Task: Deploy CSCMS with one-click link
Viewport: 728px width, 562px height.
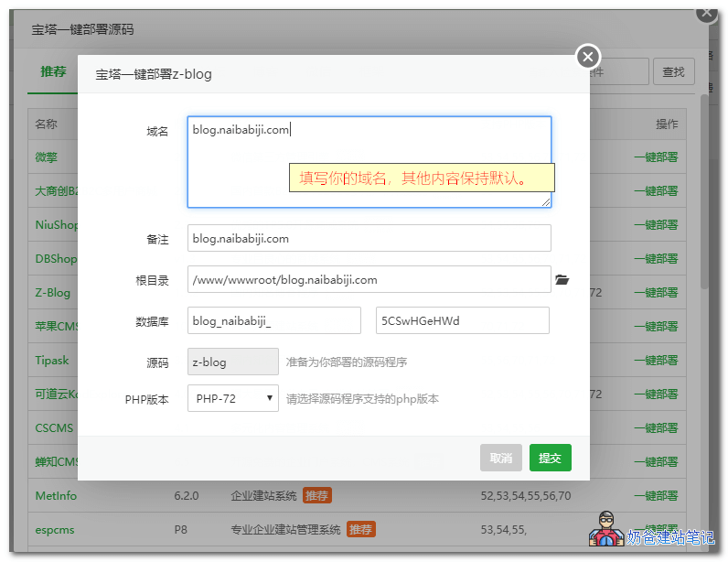Action: [x=656, y=428]
